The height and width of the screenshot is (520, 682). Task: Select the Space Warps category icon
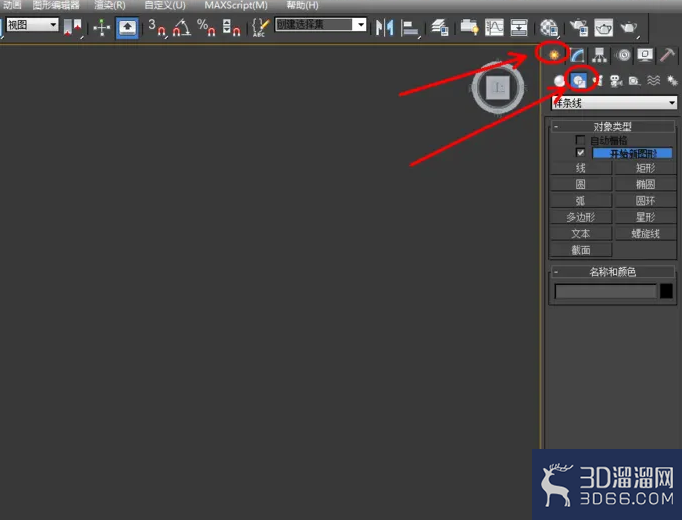click(653, 81)
